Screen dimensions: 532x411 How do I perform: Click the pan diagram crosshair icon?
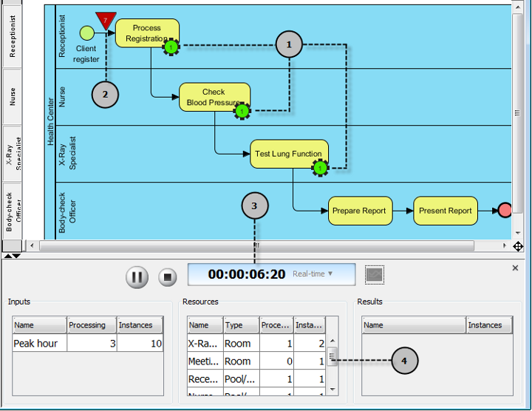[x=518, y=246]
